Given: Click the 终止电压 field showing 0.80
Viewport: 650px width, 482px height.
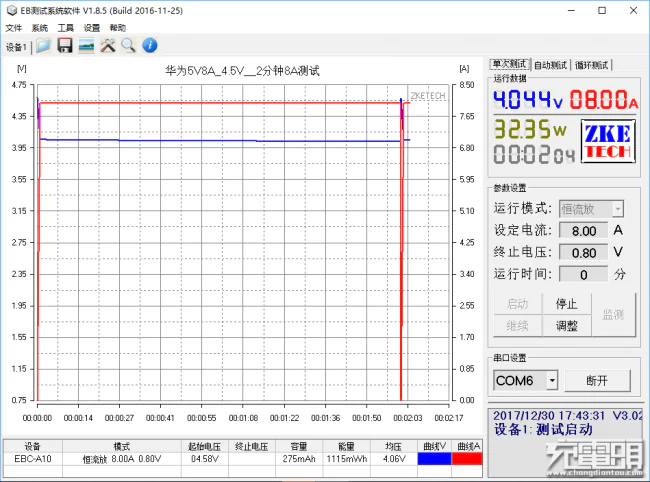Looking at the screenshot, I should (x=583, y=252).
